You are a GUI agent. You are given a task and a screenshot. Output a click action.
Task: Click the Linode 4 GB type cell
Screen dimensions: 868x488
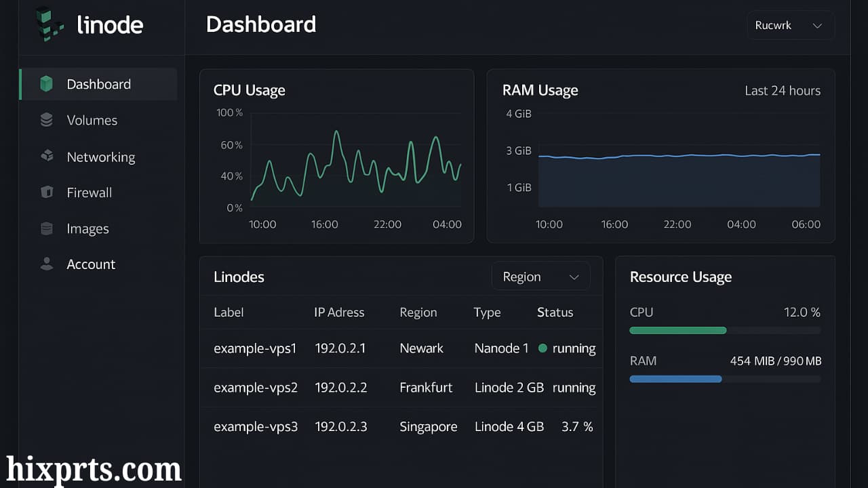coord(509,426)
